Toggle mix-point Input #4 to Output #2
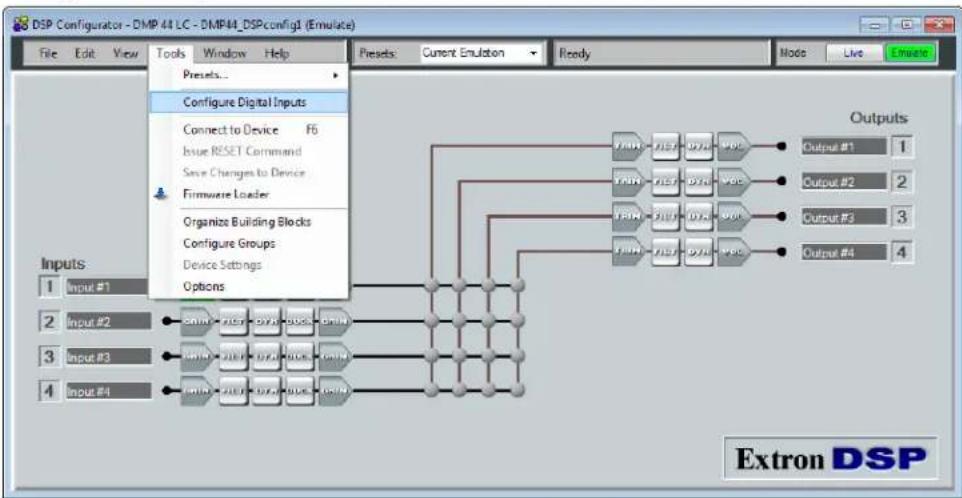The width and height of the screenshot is (962, 498). click(x=460, y=389)
